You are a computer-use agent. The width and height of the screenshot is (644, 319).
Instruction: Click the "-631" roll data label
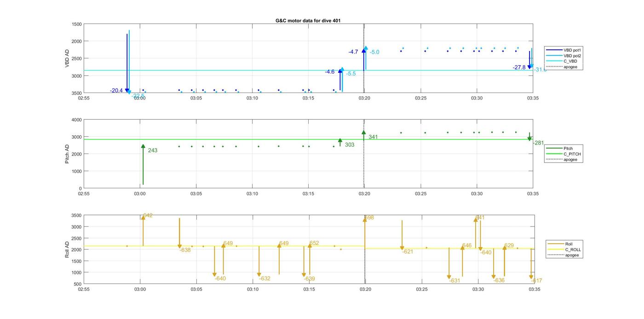[454, 281]
